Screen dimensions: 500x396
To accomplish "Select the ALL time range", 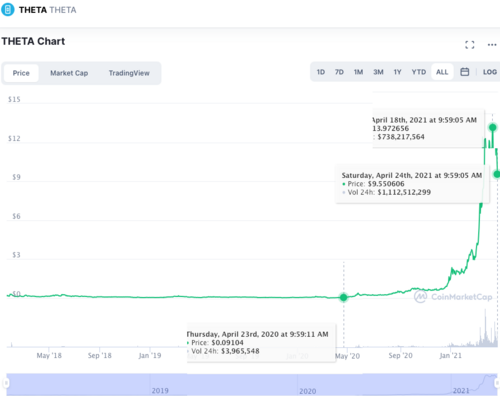I will click(x=442, y=72).
